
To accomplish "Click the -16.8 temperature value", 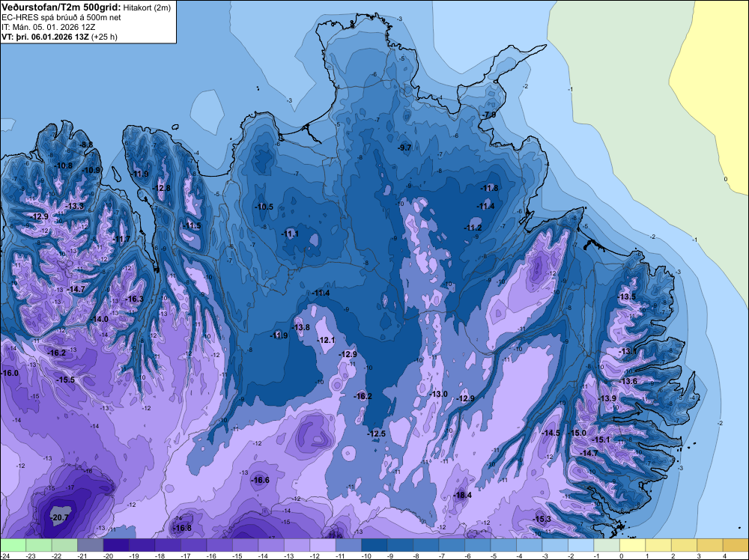I will point(183,528).
